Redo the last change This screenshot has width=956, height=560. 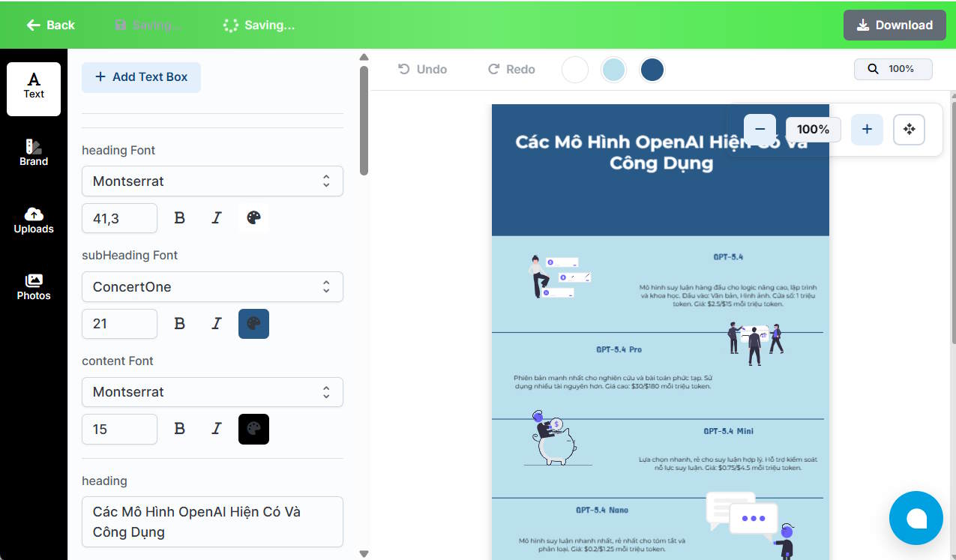coord(511,69)
